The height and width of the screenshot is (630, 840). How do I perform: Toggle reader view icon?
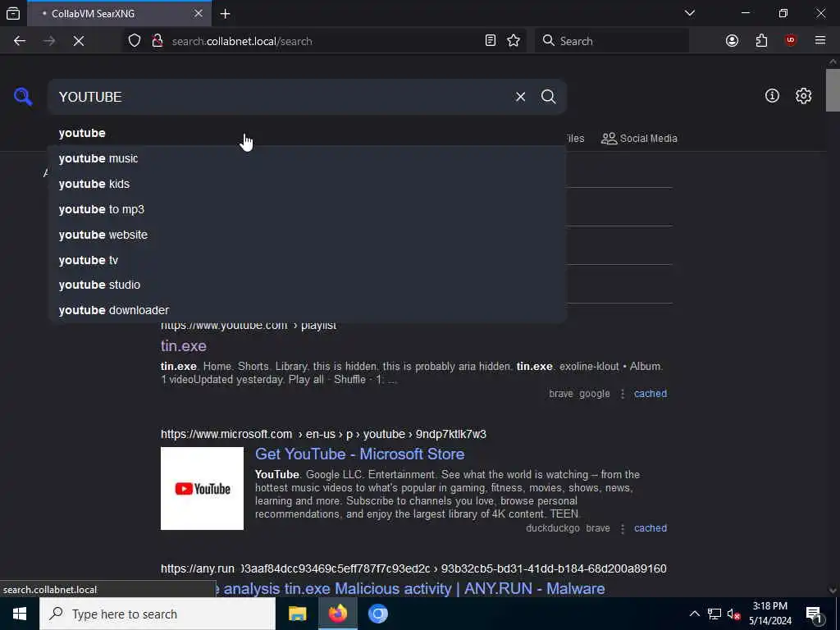[x=491, y=41]
